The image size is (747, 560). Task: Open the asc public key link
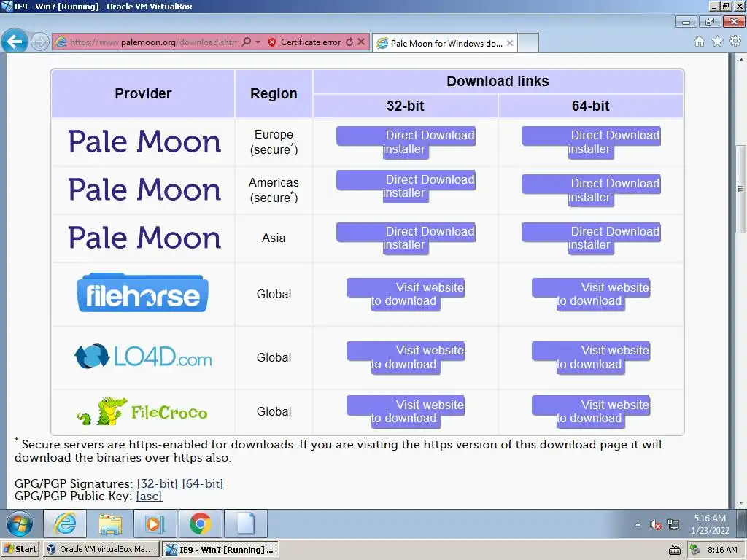149,496
